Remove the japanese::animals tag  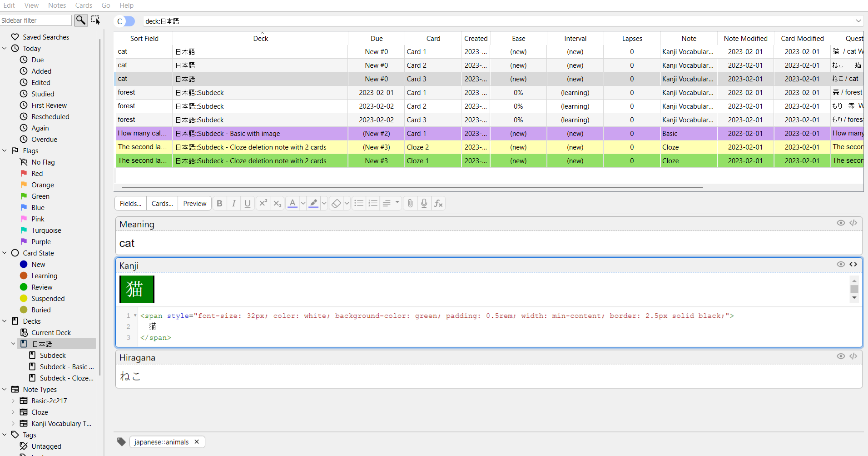197,442
